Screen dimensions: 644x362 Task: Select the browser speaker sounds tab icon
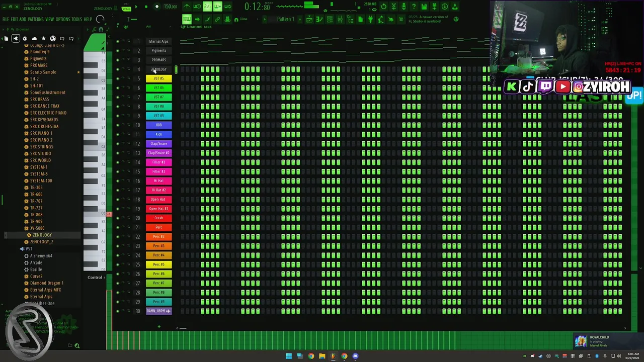click(x=16, y=39)
